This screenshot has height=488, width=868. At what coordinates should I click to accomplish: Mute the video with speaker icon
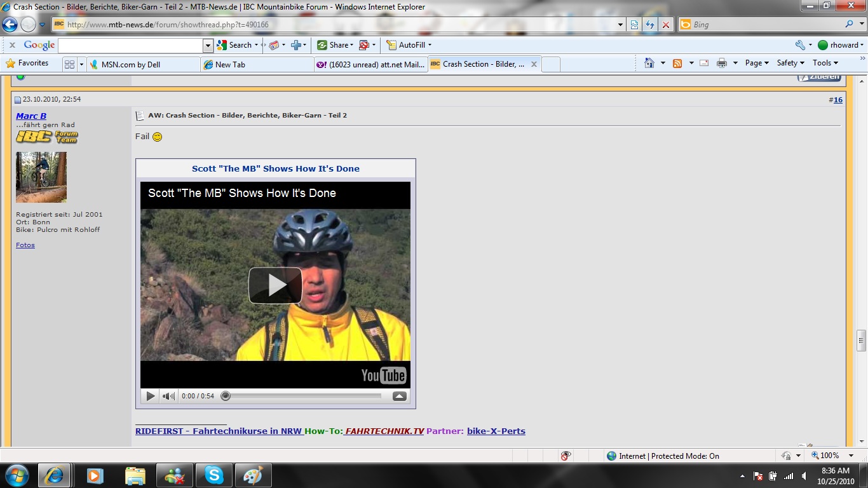click(168, 396)
